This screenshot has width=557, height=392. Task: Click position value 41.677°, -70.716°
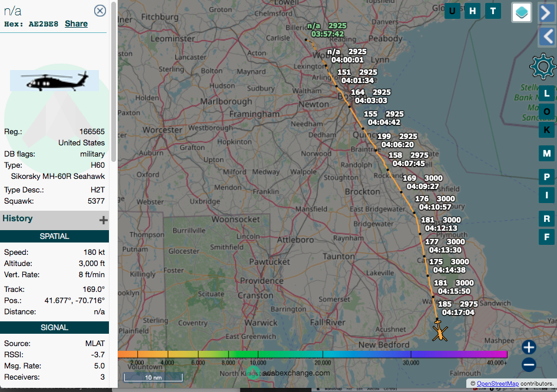[x=75, y=300]
